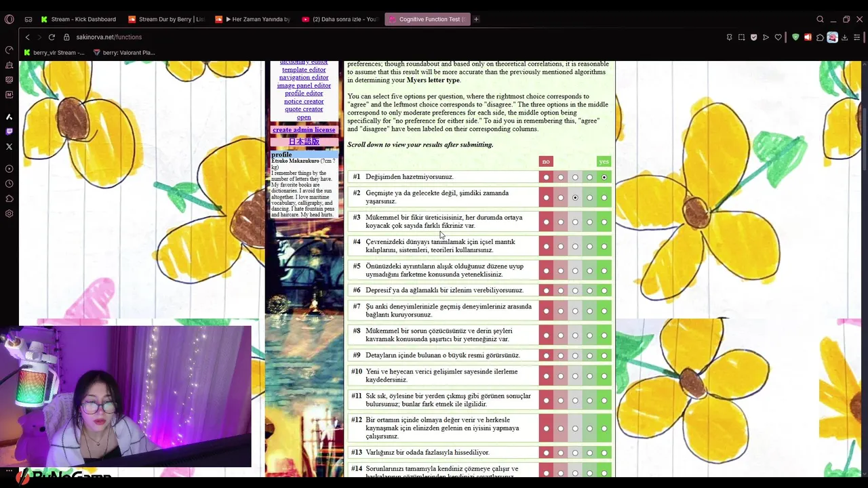Click the search tabs magnifier icon

pos(820,19)
